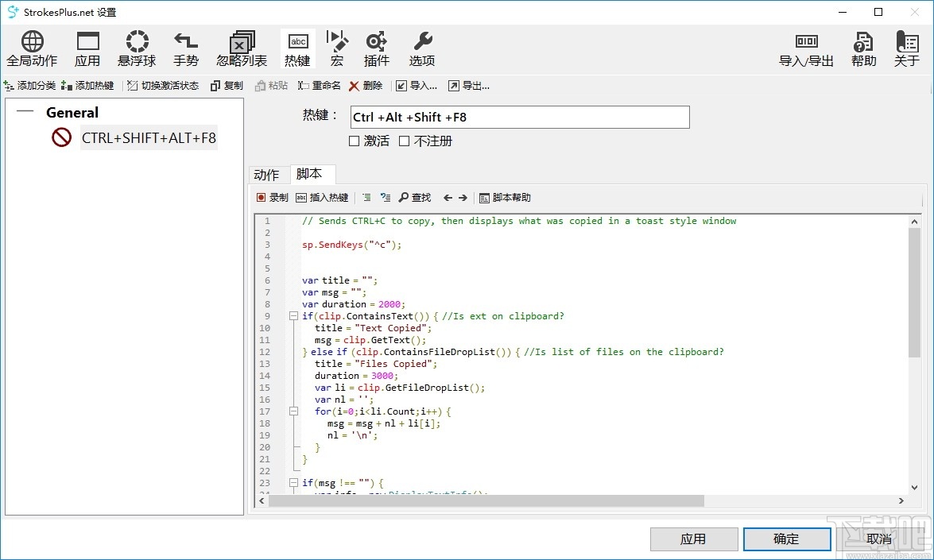Image resolution: width=934 pixels, height=560 pixels.
Task: Enable the 激活 (Activate) checkbox
Action: [x=353, y=141]
